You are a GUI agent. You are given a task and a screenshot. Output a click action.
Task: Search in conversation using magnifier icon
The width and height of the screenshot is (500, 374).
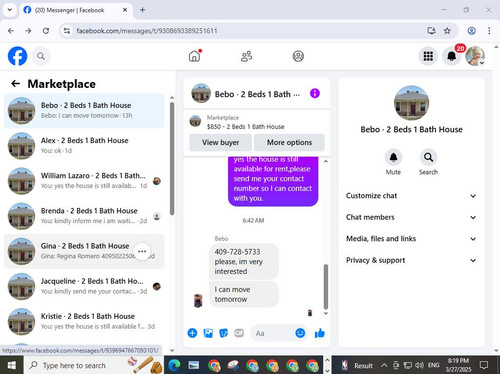click(x=428, y=157)
